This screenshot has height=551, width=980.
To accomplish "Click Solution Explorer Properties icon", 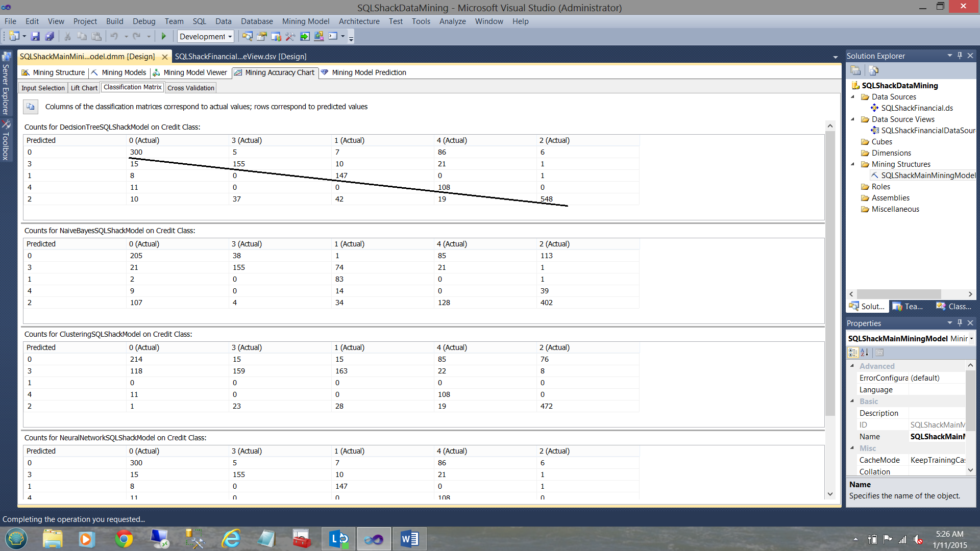I will point(855,70).
